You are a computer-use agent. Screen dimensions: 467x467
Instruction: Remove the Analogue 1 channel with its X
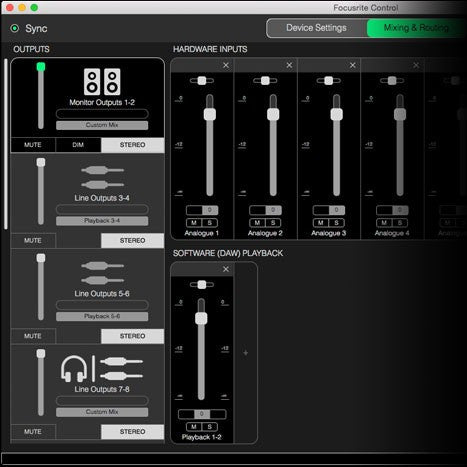point(226,65)
